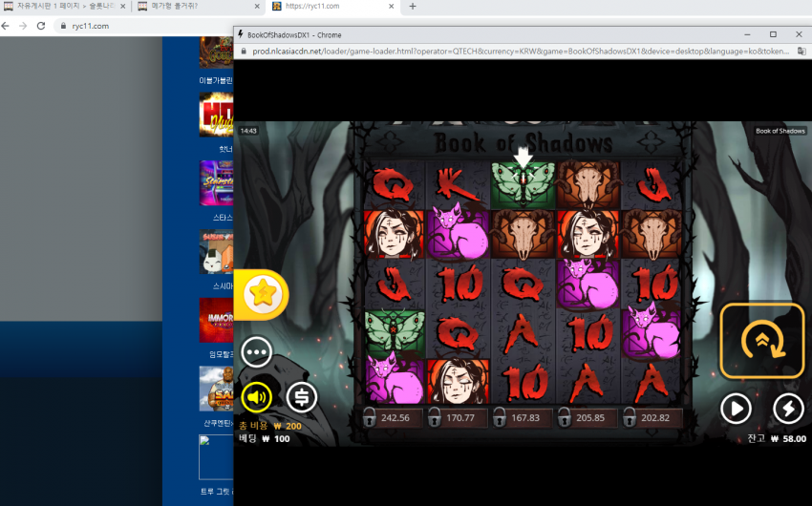Start the spin with the big orange spin button
Screen dimensions: 812x506
click(761, 341)
